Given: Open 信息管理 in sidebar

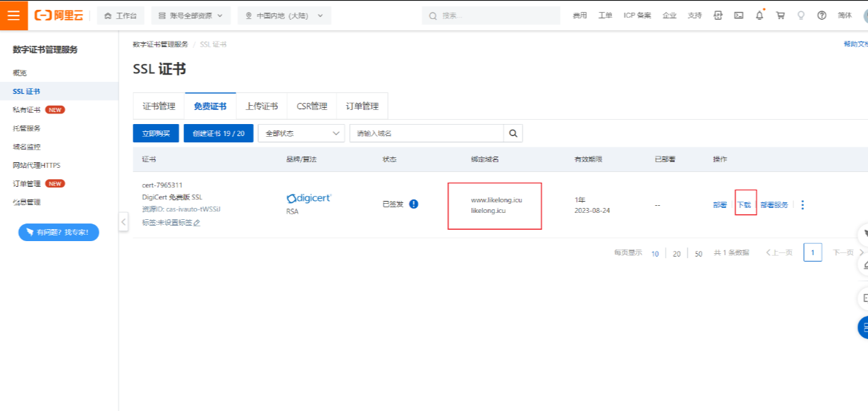Looking at the screenshot, I should click(x=27, y=202).
